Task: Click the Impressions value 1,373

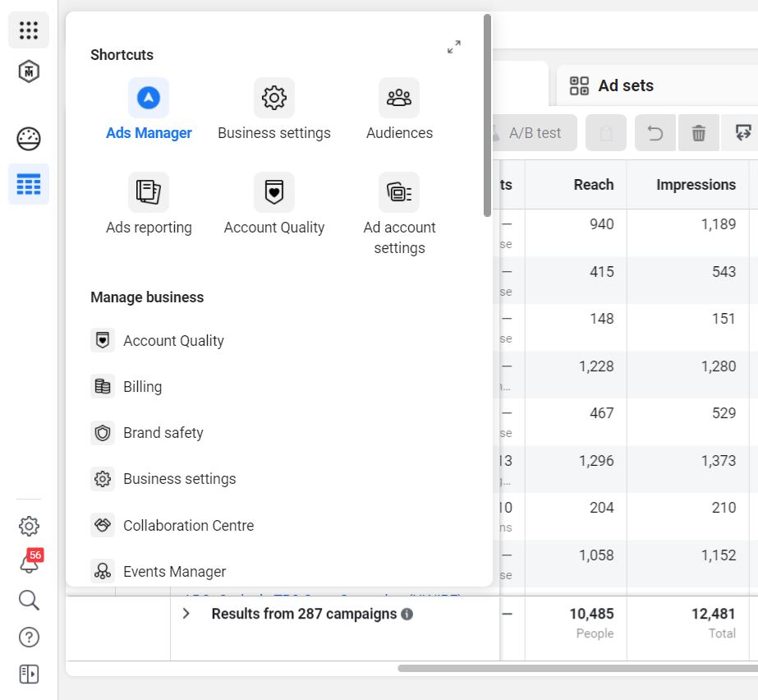Action: click(x=719, y=461)
